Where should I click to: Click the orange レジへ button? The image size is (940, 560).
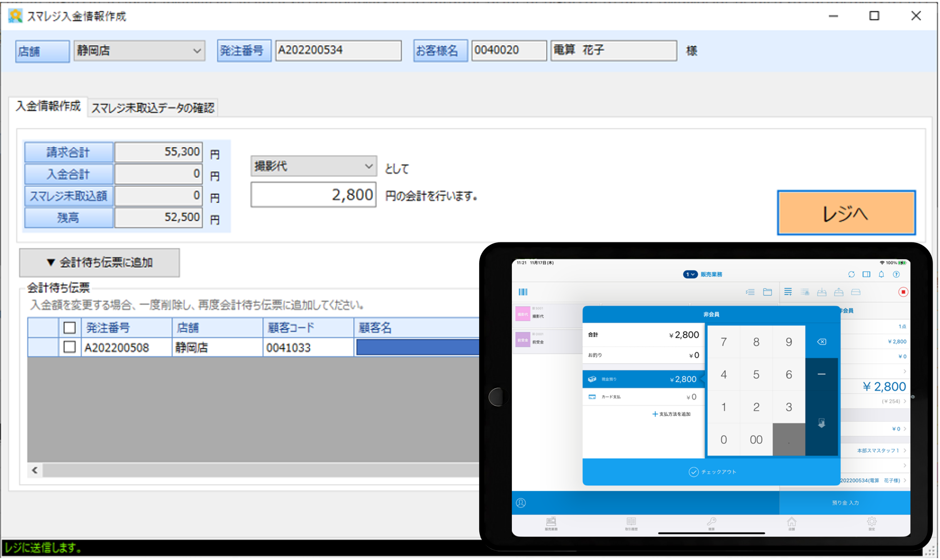coord(846,213)
